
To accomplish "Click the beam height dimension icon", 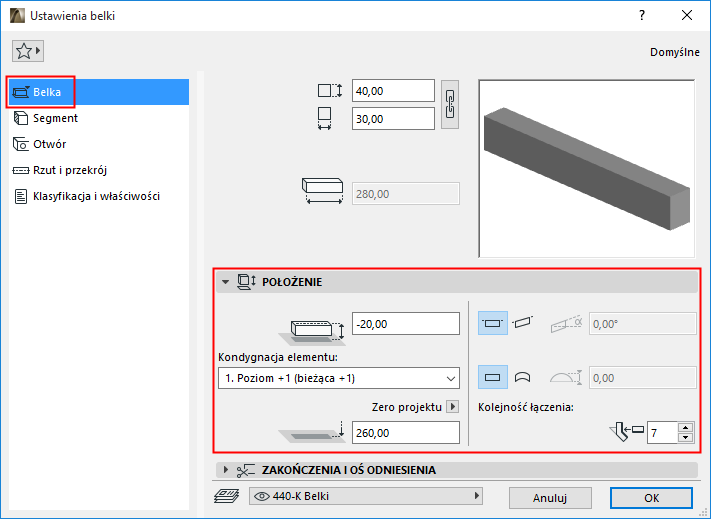I will (x=330, y=91).
